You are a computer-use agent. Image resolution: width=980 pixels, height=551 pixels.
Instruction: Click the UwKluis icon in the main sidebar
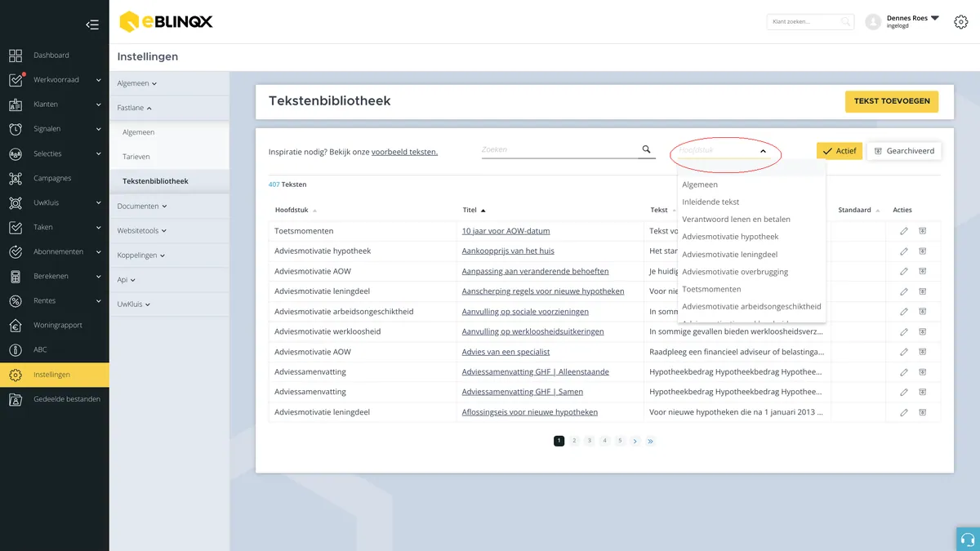[x=16, y=202]
